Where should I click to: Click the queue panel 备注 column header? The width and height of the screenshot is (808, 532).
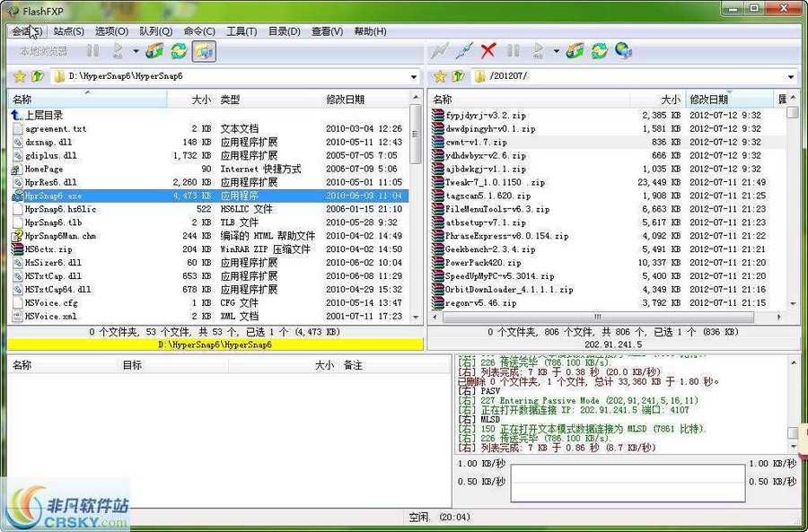click(394, 365)
